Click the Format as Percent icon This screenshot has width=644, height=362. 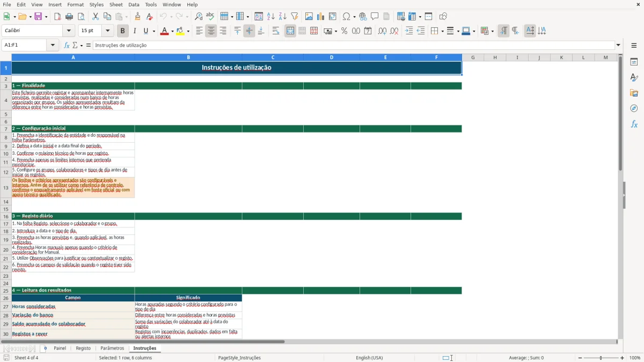[344, 31]
